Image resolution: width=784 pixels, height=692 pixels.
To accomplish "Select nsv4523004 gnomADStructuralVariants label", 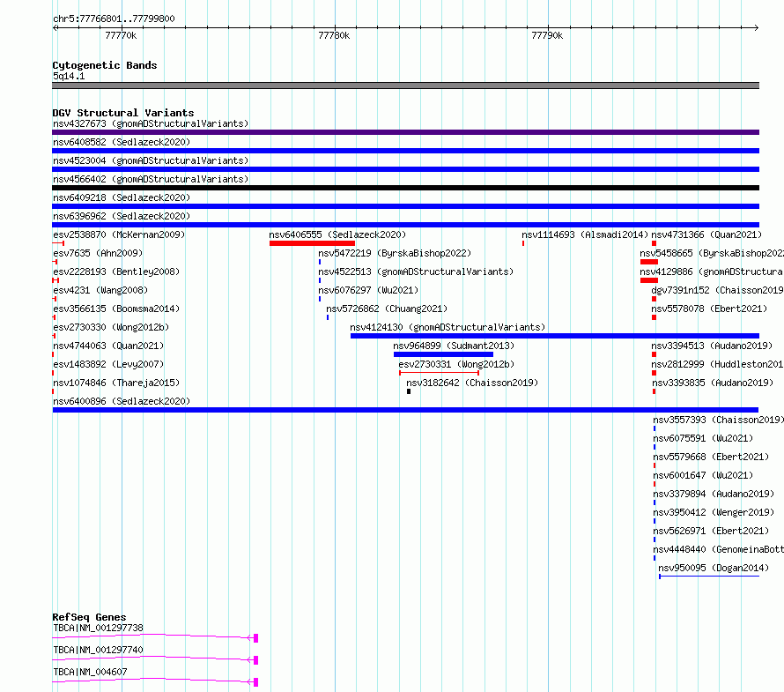I will [x=151, y=160].
